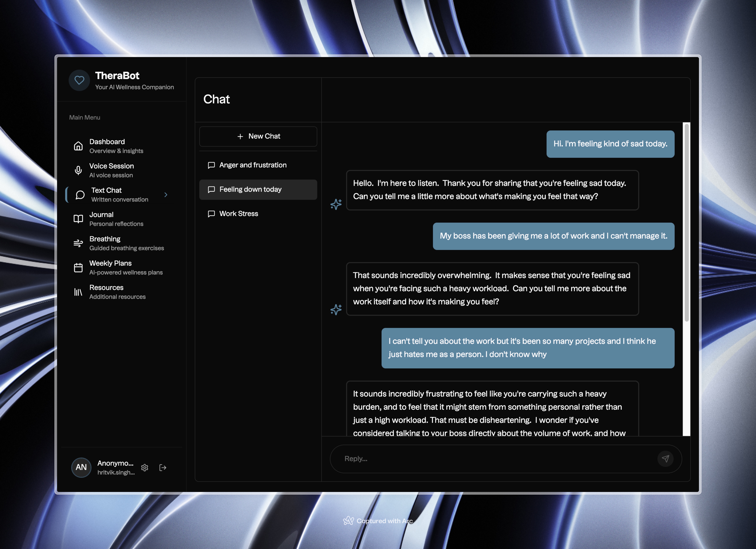Image resolution: width=756 pixels, height=549 pixels.
Task: Select the Feeling down today conversation
Action: tap(250, 189)
